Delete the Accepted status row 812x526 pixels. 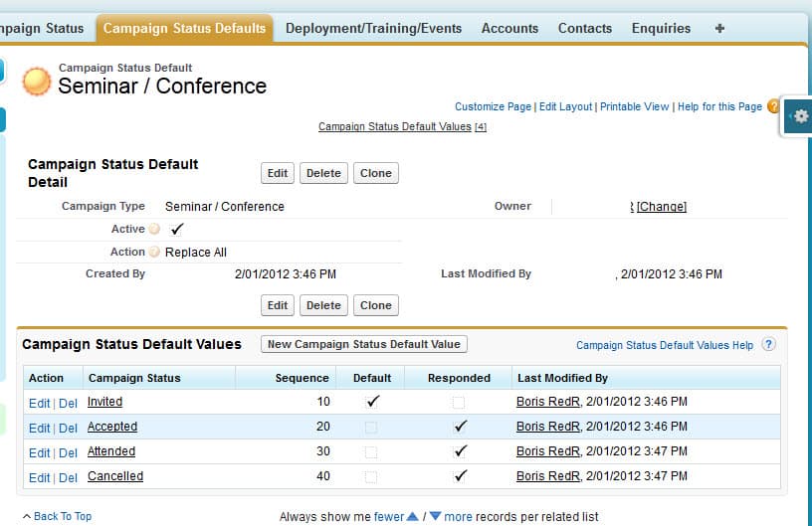pos(68,429)
